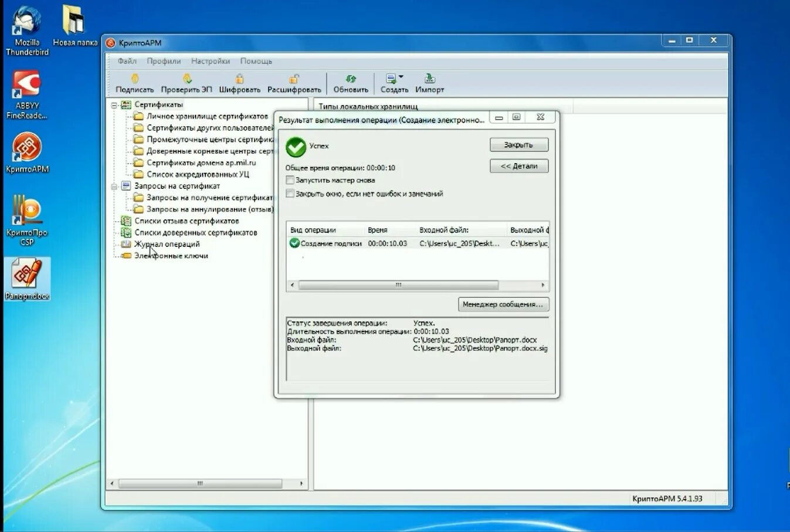Viewport: 790px width, 532px height.
Task: Click the Вид операции column header
Action: tap(324, 230)
